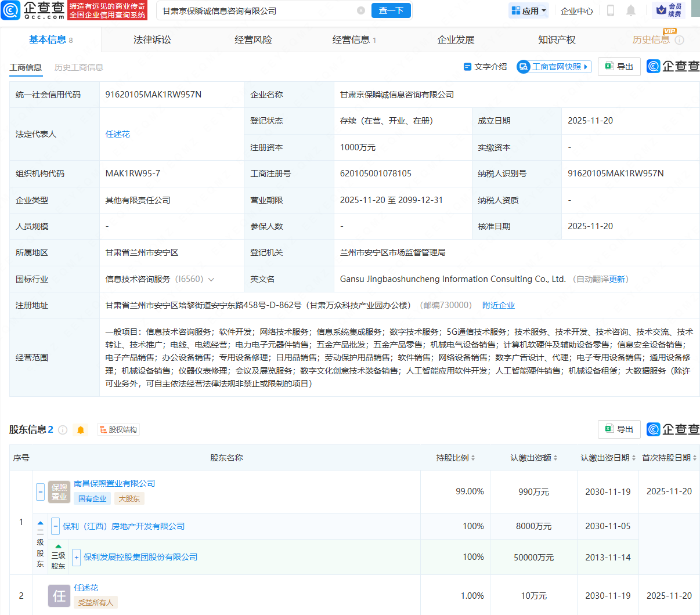Open the notifications bell in header

coord(631,10)
